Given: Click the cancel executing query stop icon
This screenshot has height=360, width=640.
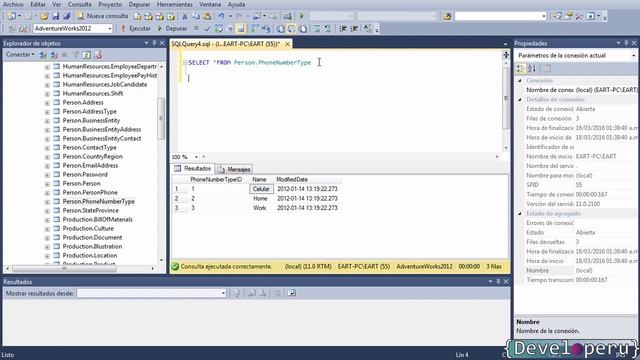Looking at the screenshot, I should pyautogui.click(x=196, y=29).
